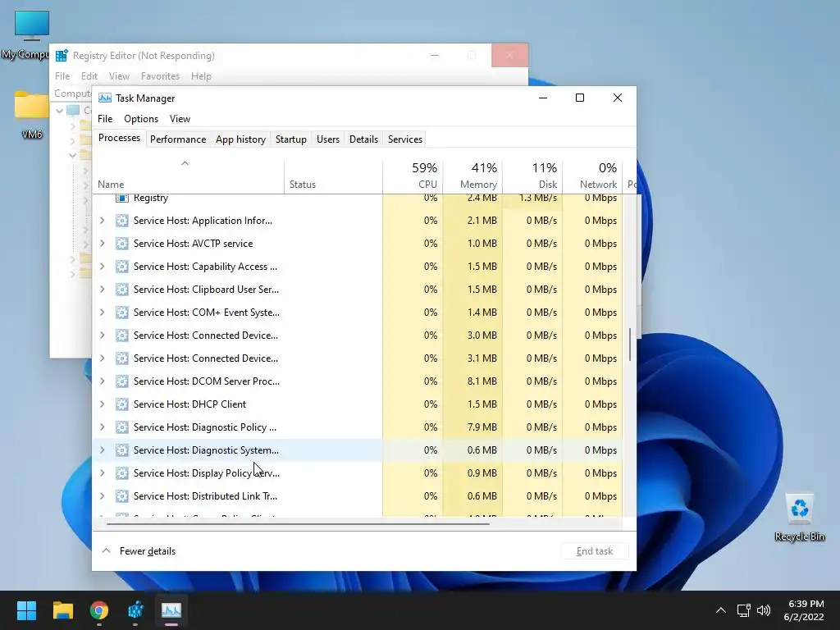Open the Task Manager View menu
This screenshot has height=630, width=840.
(x=180, y=118)
